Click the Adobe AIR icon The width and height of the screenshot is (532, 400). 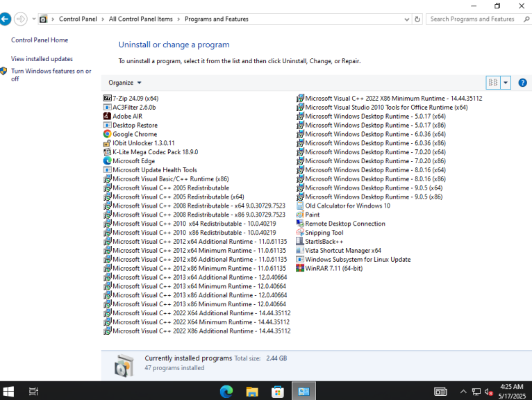(107, 116)
